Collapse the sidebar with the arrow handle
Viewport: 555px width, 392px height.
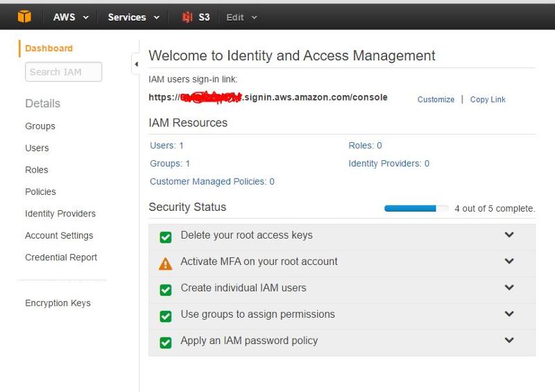tap(136, 64)
